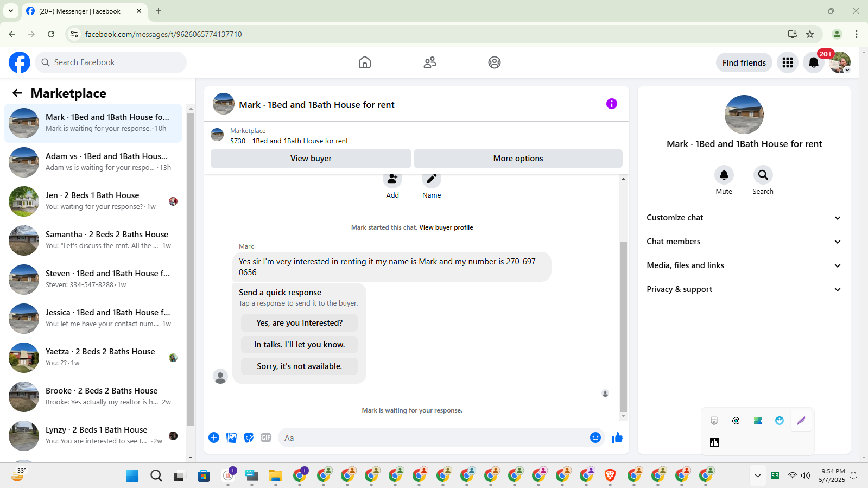Open the Mark 1Bed 1Bath conversation
The height and width of the screenshot is (488, 868).
[x=93, y=123]
